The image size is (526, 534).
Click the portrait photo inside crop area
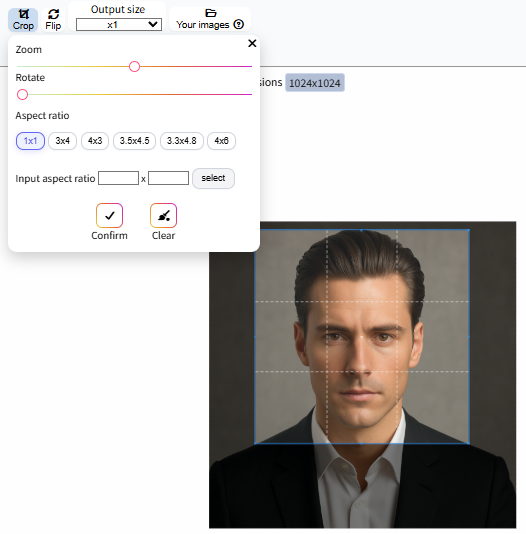coord(362,337)
